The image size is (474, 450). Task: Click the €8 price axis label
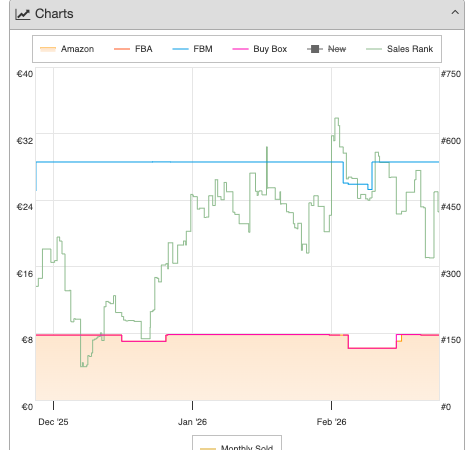coord(27,340)
